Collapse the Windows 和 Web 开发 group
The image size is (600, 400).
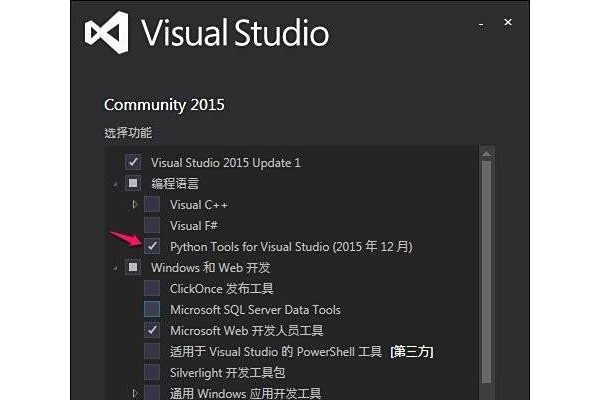(x=115, y=269)
